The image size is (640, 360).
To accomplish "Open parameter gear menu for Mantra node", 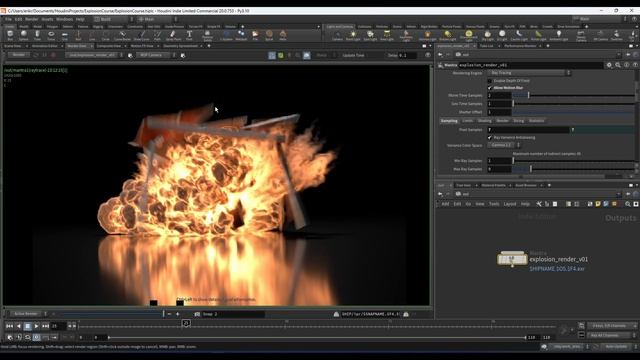I will tap(609, 65).
